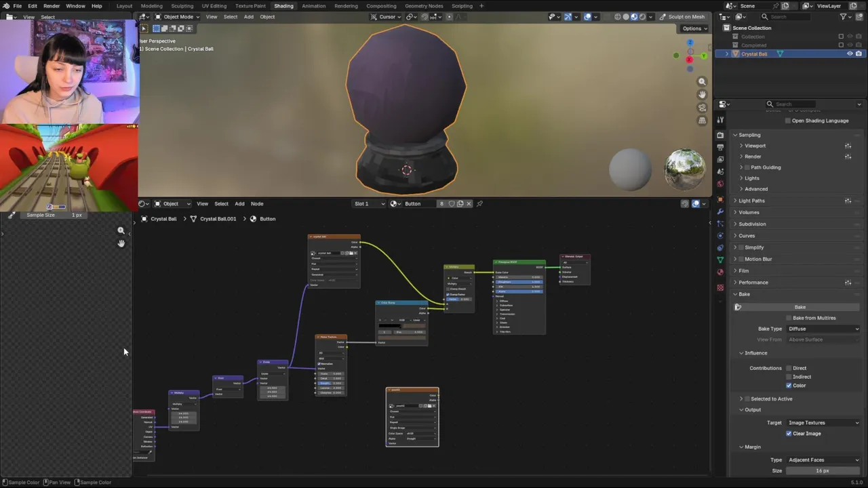Open the File menu
868x488 pixels.
point(17,5)
